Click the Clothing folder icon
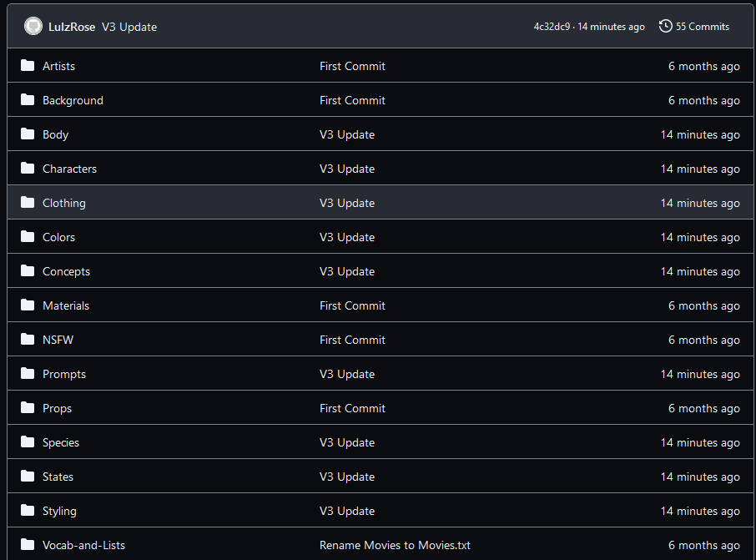 tap(28, 203)
